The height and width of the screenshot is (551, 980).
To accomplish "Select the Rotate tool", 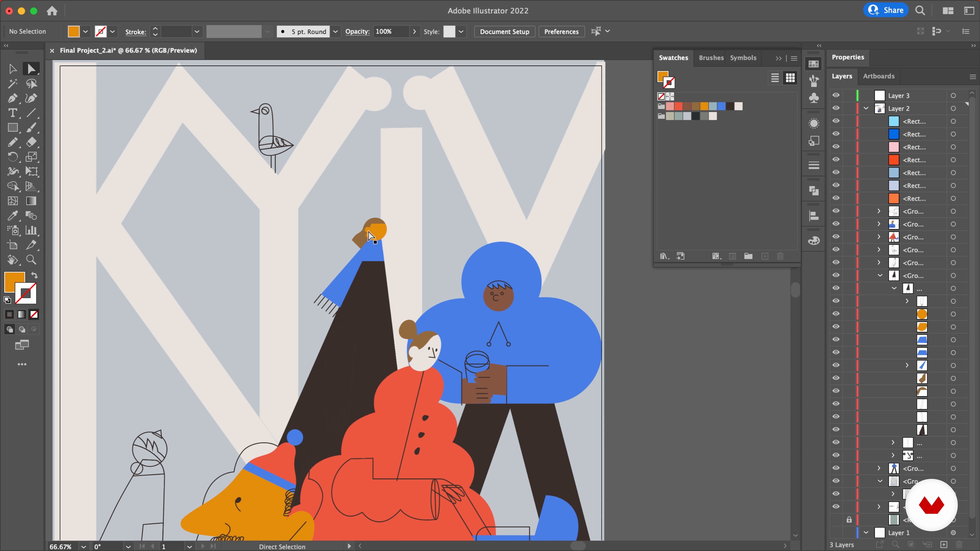I will (13, 157).
